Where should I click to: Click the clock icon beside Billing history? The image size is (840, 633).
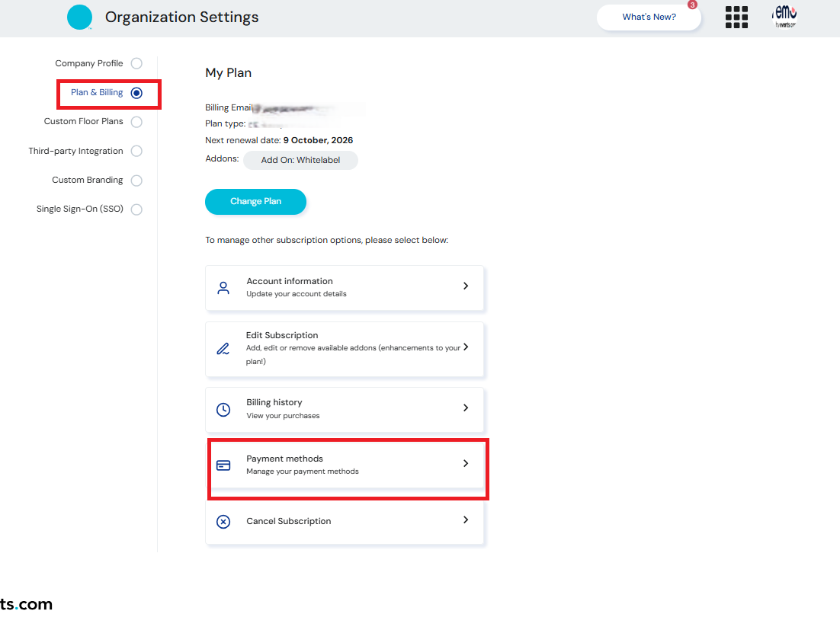(223, 410)
